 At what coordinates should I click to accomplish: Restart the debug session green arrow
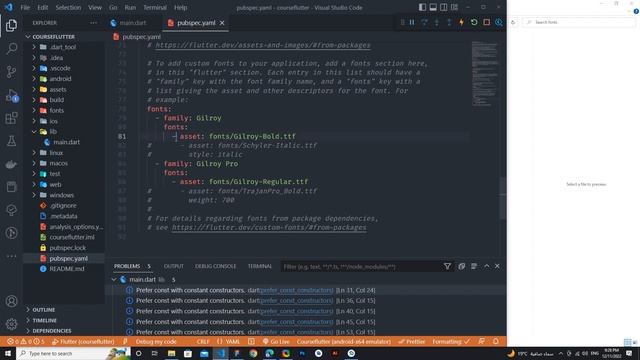click(x=474, y=22)
